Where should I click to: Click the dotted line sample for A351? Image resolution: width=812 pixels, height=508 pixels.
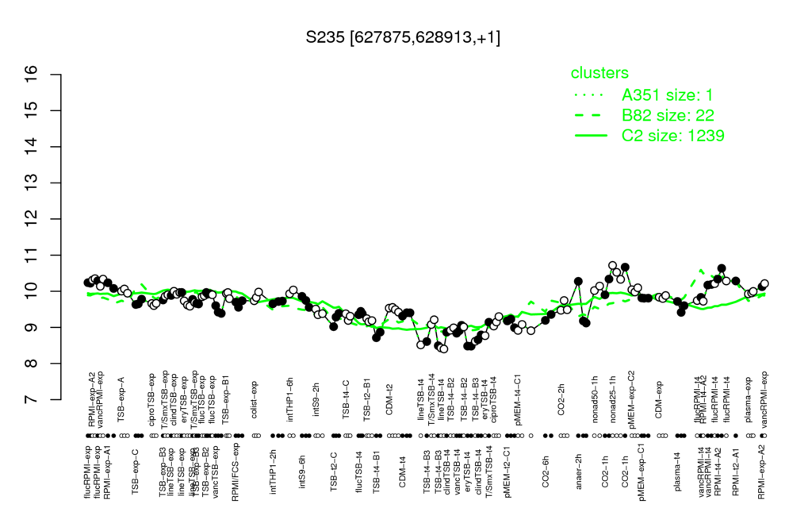click(x=591, y=95)
